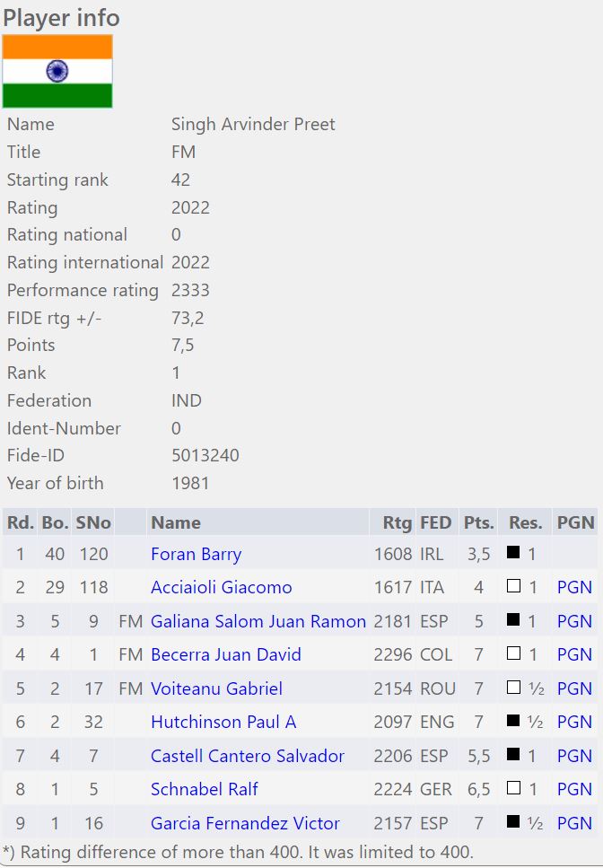View Voiteanu Gabriel's player info

point(216,688)
